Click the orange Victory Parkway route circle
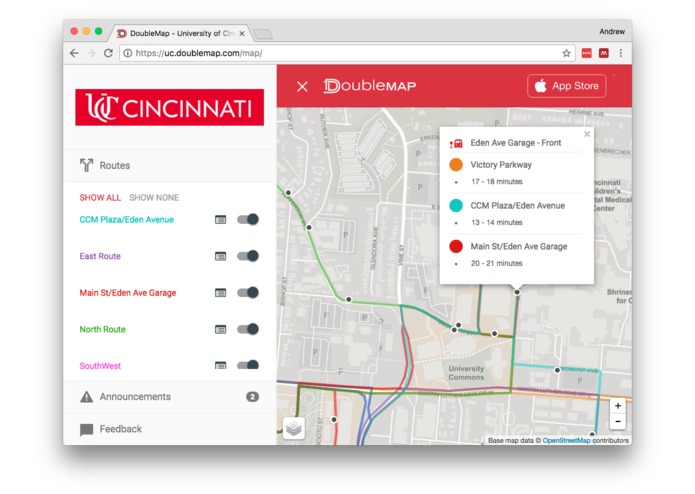Screen dimensions: 695x494 tap(456, 165)
